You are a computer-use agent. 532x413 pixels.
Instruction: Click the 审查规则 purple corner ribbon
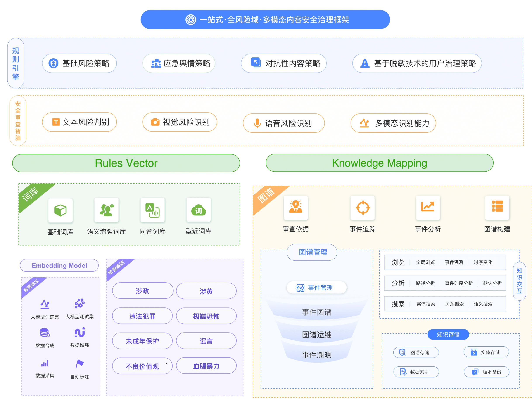click(116, 268)
